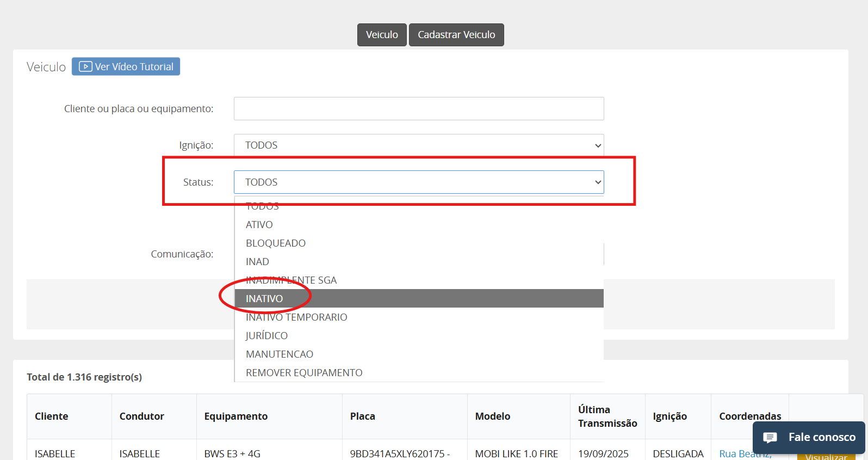Select the highlighted INATIVO option
868x460 pixels.
tap(264, 299)
